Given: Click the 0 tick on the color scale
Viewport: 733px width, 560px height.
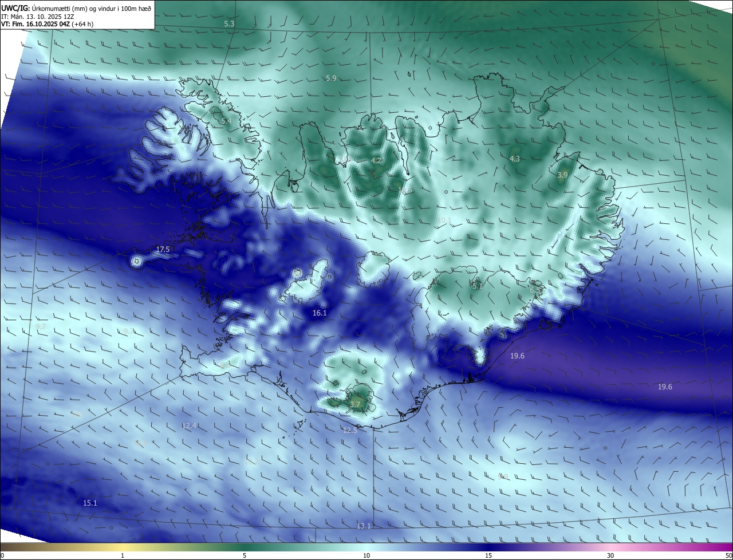Looking at the screenshot, I should click(x=2, y=555).
